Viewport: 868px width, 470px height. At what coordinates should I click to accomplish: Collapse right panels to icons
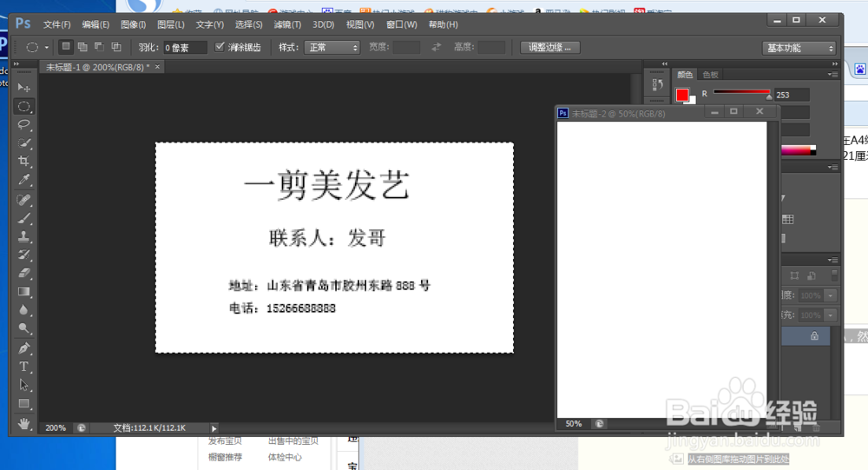pyautogui.click(x=835, y=63)
